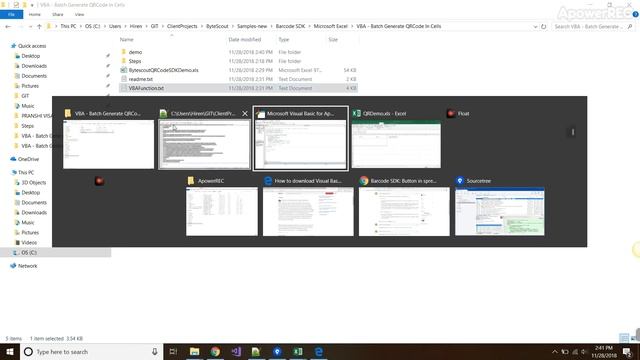Open Desktop under Quick access
This screenshot has width=640, height=360.
[x=31, y=56]
